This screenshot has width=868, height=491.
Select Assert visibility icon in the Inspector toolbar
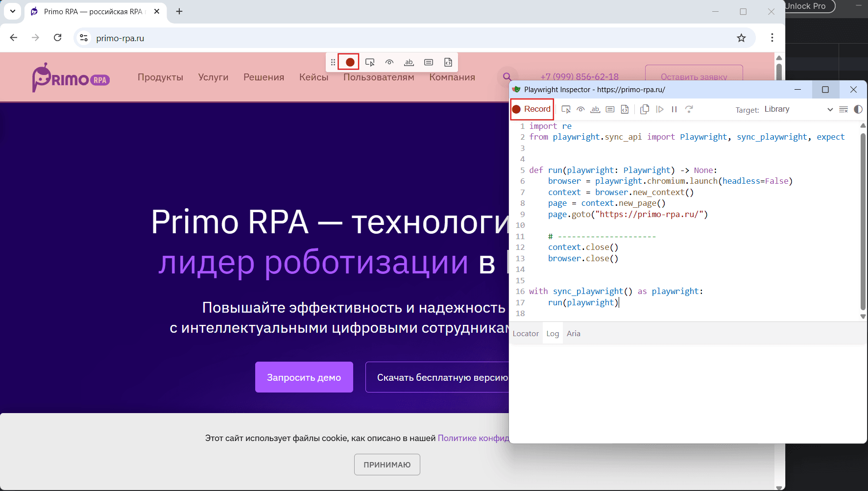pyautogui.click(x=580, y=109)
